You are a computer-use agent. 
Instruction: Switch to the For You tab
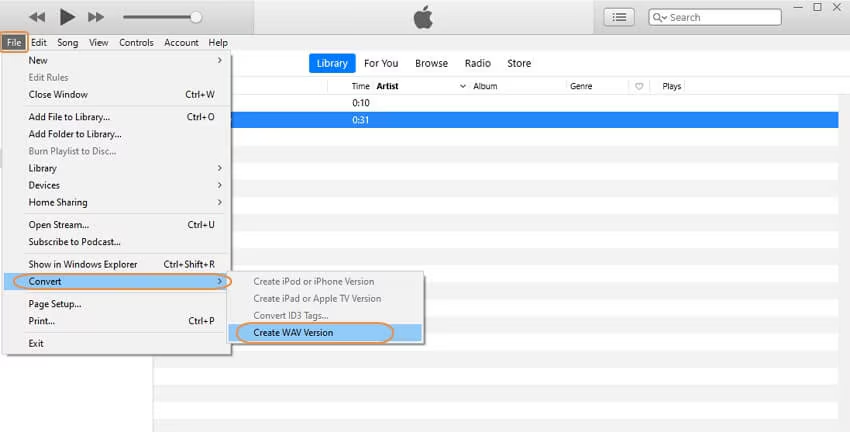pos(381,63)
